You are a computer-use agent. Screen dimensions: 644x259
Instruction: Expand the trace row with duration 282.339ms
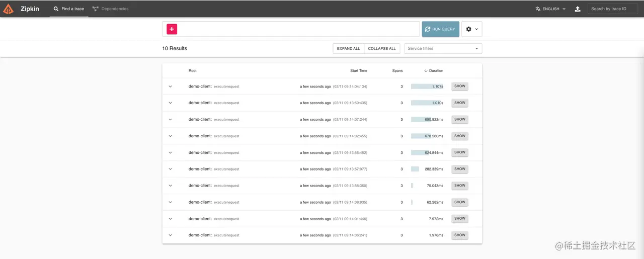click(170, 169)
